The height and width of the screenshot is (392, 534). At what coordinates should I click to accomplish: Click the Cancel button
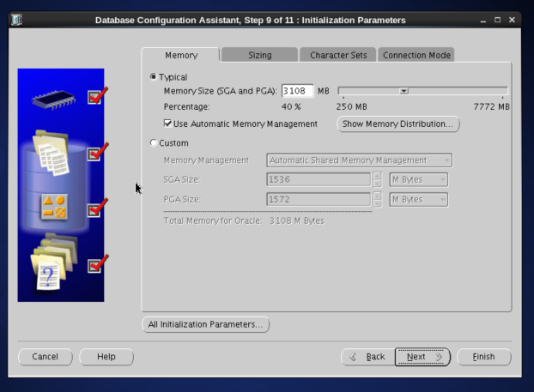45,357
